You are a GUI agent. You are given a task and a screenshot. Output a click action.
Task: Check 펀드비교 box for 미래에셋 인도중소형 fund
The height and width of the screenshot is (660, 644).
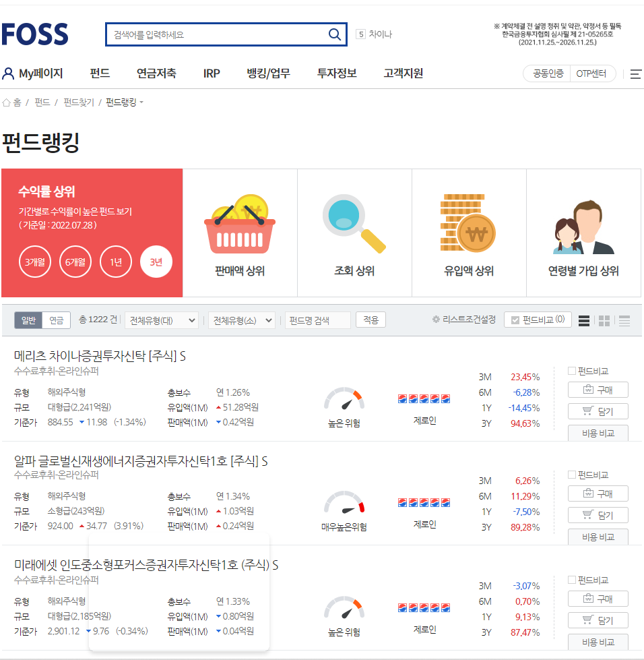[x=572, y=580]
